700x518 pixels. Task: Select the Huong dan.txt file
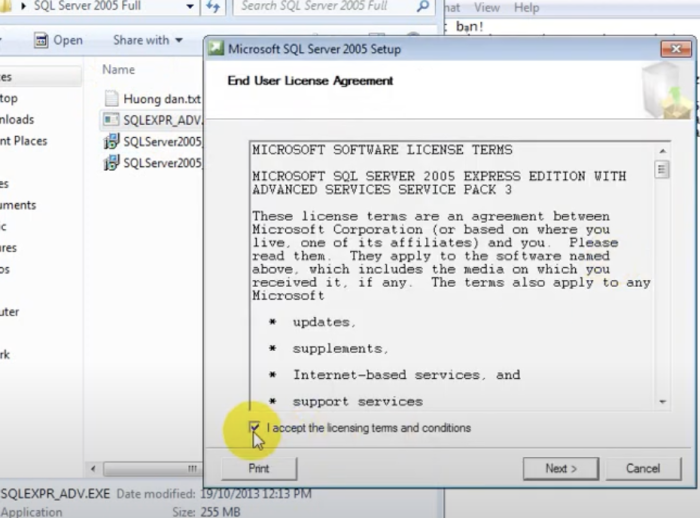coord(162,99)
